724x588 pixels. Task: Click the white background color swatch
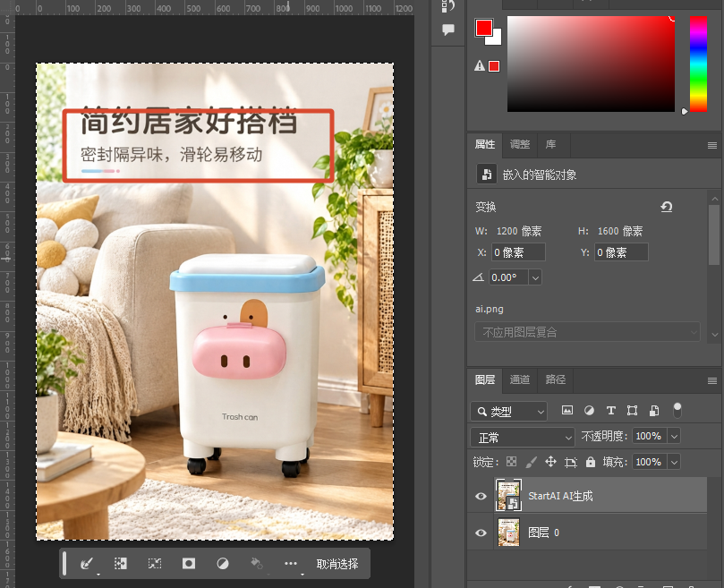[x=496, y=39]
